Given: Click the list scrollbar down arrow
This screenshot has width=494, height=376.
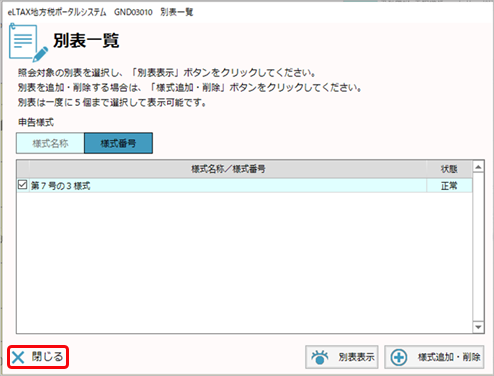Looking at the screenshot, I should coord(478,327).
